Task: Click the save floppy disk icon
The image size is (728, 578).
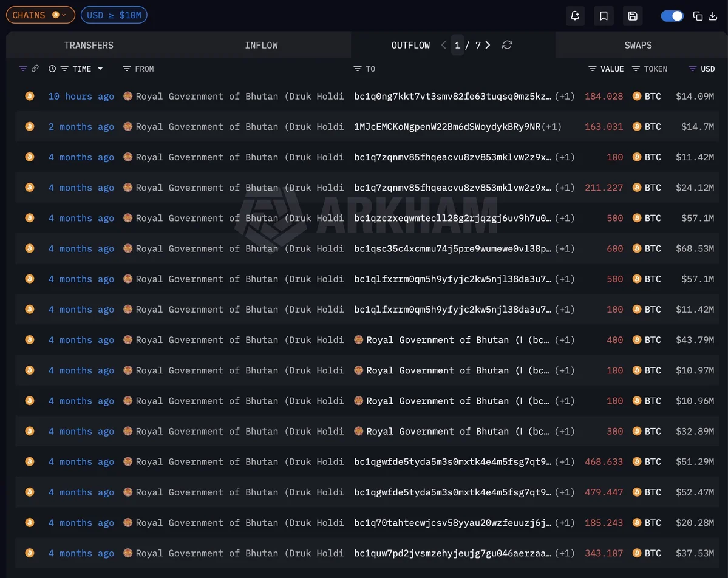Action: tap(633, 16)
